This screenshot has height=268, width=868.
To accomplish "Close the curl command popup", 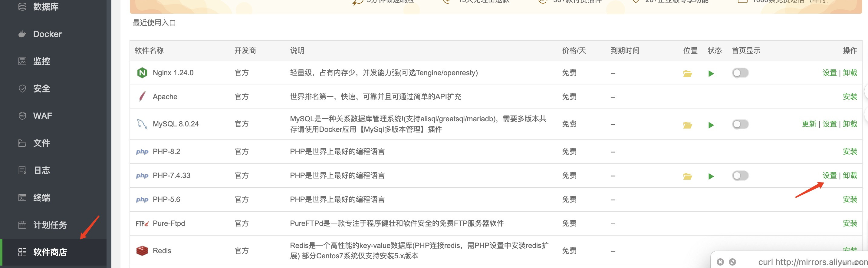I will point(720,262).
